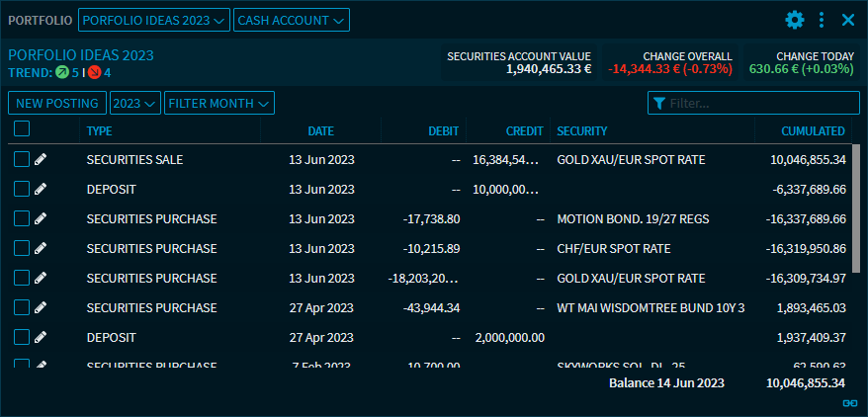The width and height of the screenshot is (868, 417).
Task: Open the Filter Month dropdown
Action: pos(218,103)
